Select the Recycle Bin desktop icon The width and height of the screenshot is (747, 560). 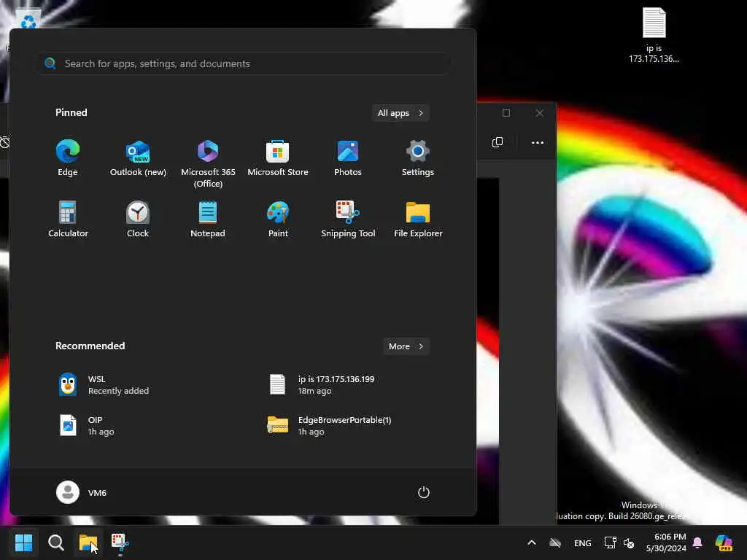click(x=28, y=19)
